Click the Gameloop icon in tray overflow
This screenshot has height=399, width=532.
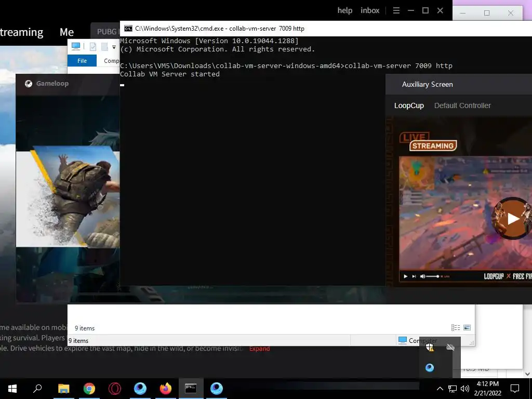430,367
